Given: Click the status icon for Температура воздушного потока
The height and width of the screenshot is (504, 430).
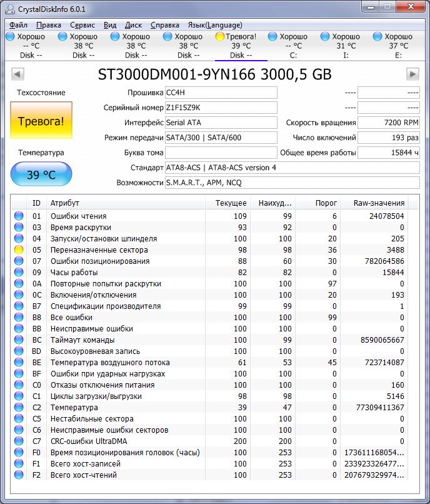Looking at the screenshot, I should 19,362.
